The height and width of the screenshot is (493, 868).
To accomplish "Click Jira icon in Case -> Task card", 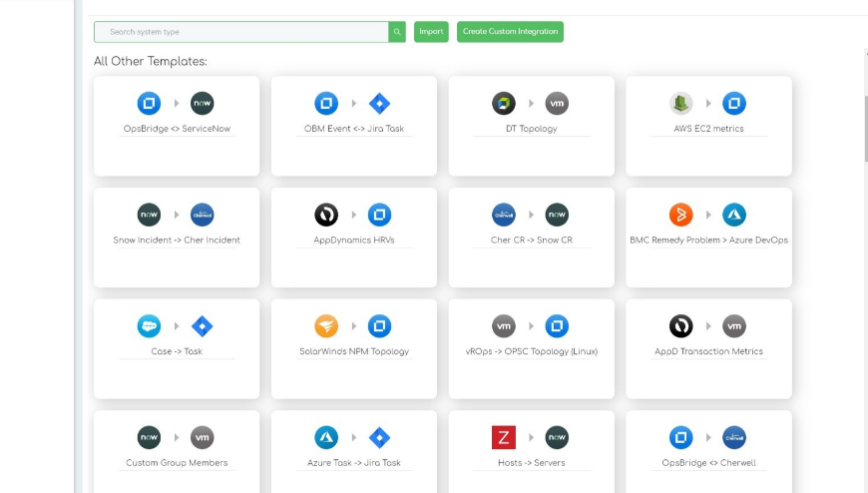I will [x=203, y=326].
